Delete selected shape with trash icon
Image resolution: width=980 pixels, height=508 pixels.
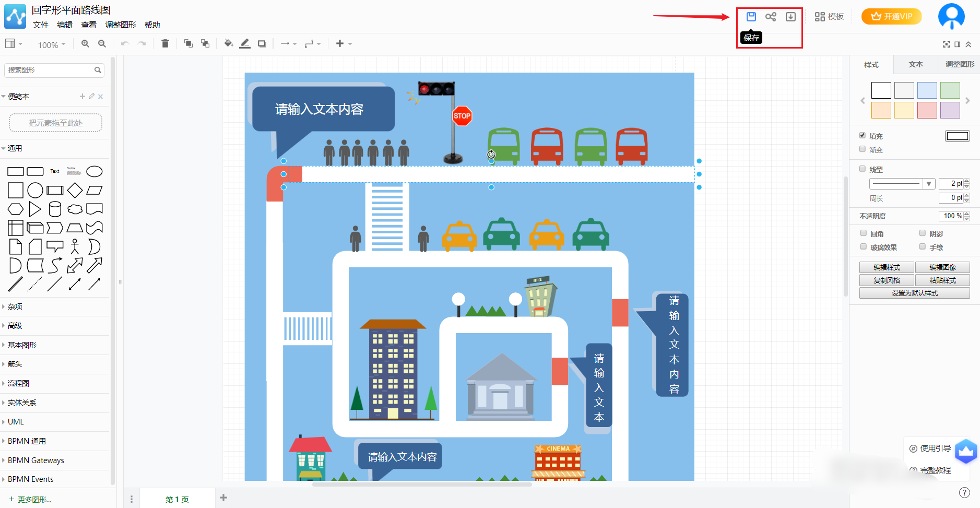(x=165, y=44)
